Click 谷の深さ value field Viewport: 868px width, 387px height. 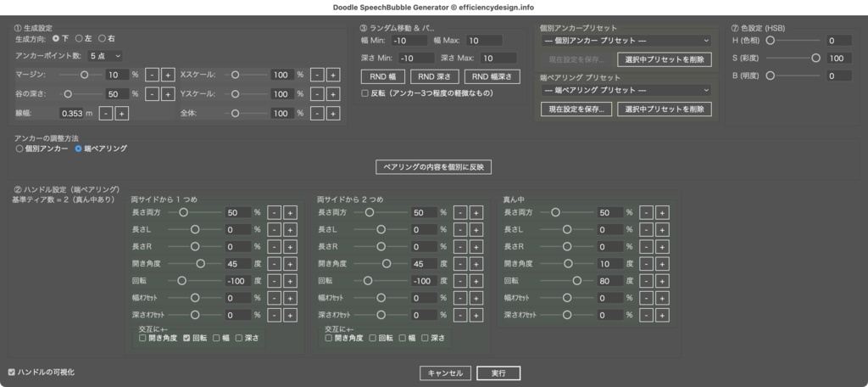click(x=117, y=94)
